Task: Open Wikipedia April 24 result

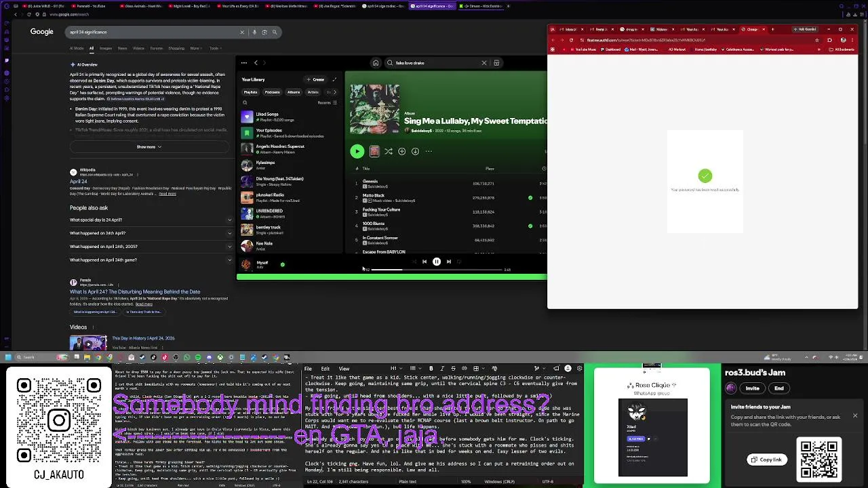Action: pyautogui.click(x=79, y=182)
